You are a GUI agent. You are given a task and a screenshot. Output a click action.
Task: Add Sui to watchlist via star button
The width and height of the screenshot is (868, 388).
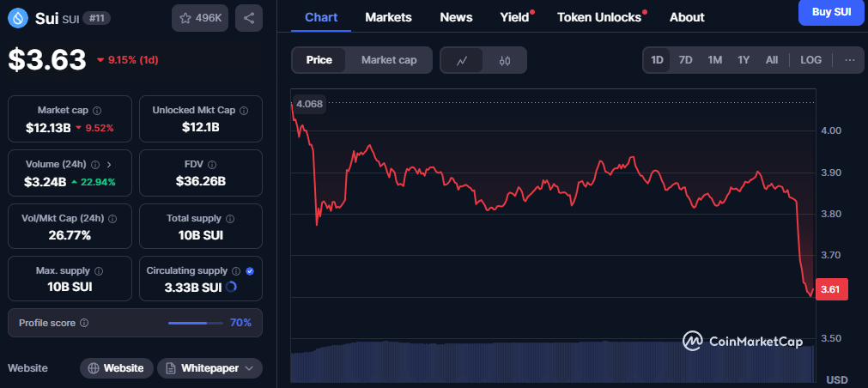[200, 18]
